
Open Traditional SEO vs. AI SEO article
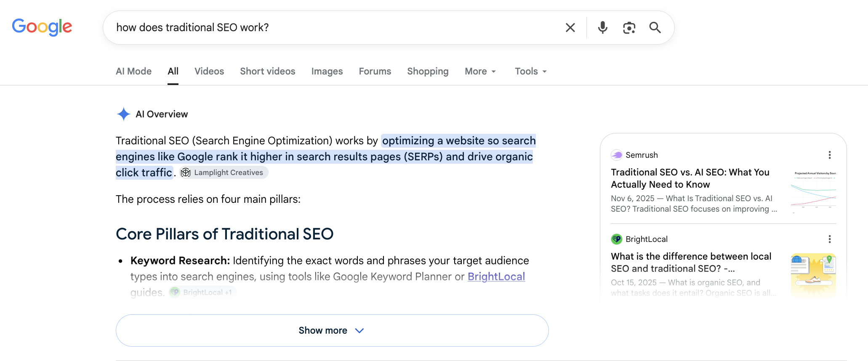(x=690, y=178)
